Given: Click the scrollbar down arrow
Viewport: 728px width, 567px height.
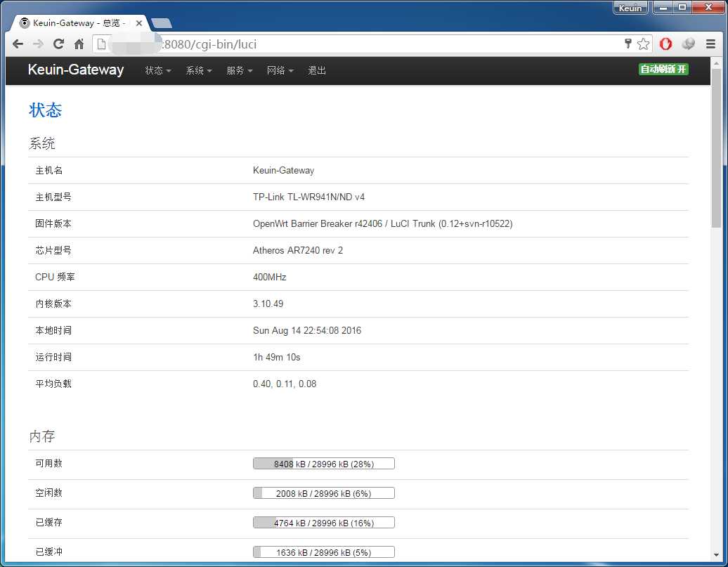Looking at the screenshot, I should (716, 555).
